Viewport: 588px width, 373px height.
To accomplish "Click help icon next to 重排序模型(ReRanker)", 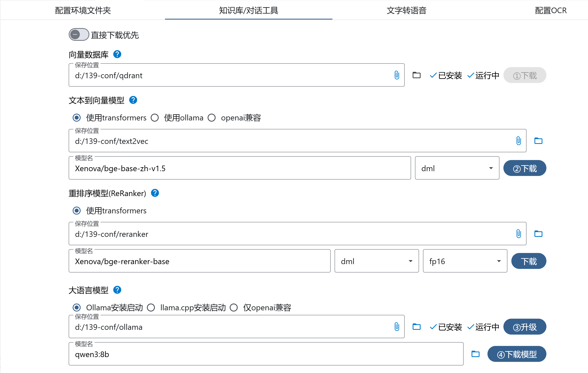I will click(x=155, y=193).
